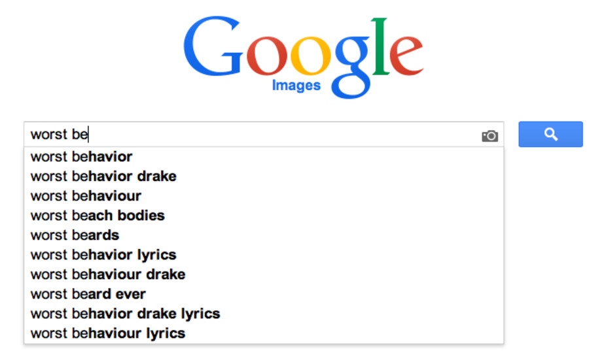Pick the worst behaviour lyrics suggestion
Screen dimensions: 602x364
click(264, 333)
